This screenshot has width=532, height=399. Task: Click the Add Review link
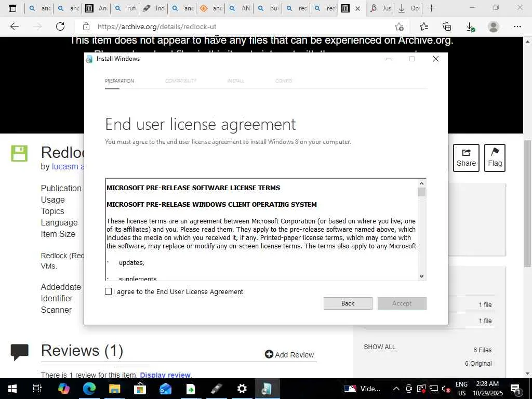pyautogui.click(x=289, y=354)
